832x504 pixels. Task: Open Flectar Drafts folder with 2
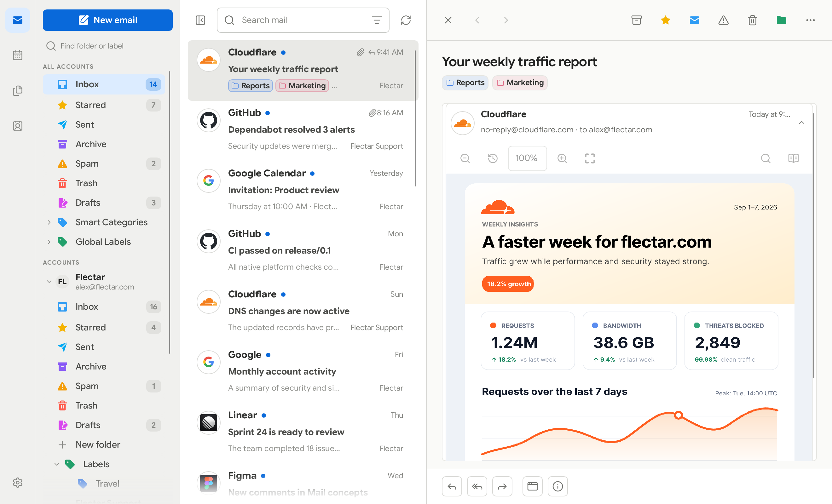104,425
